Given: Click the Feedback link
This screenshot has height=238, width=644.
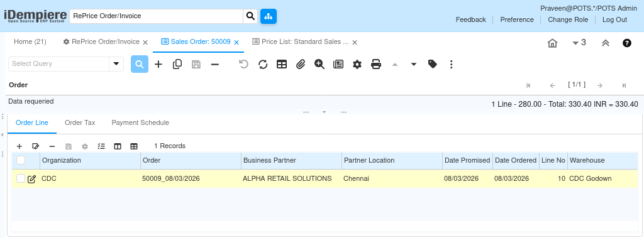Looking at the screenshot, I should click(x=470, y=19).
